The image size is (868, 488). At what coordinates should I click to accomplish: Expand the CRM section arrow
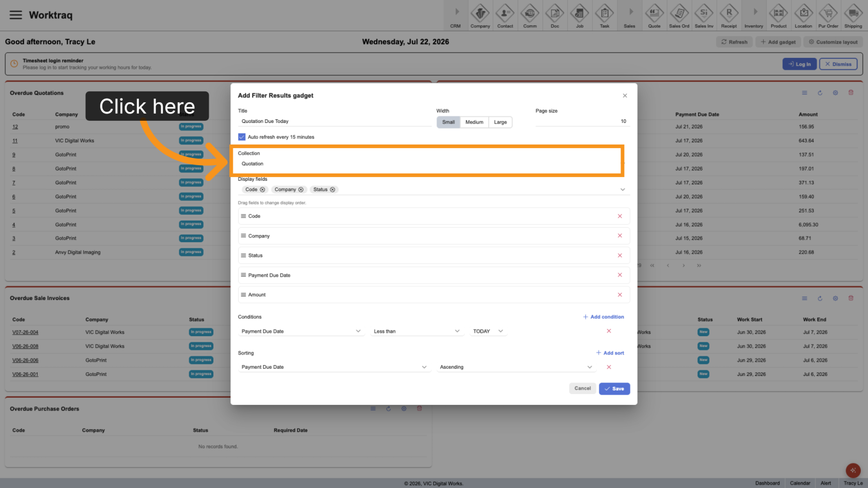[456, 12]
